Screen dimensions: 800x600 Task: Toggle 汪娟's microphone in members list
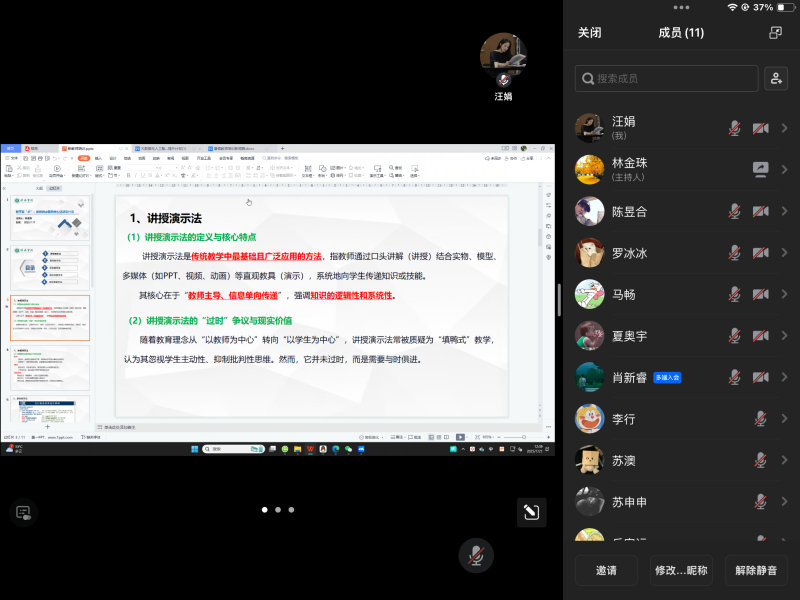tap(734, 128)
